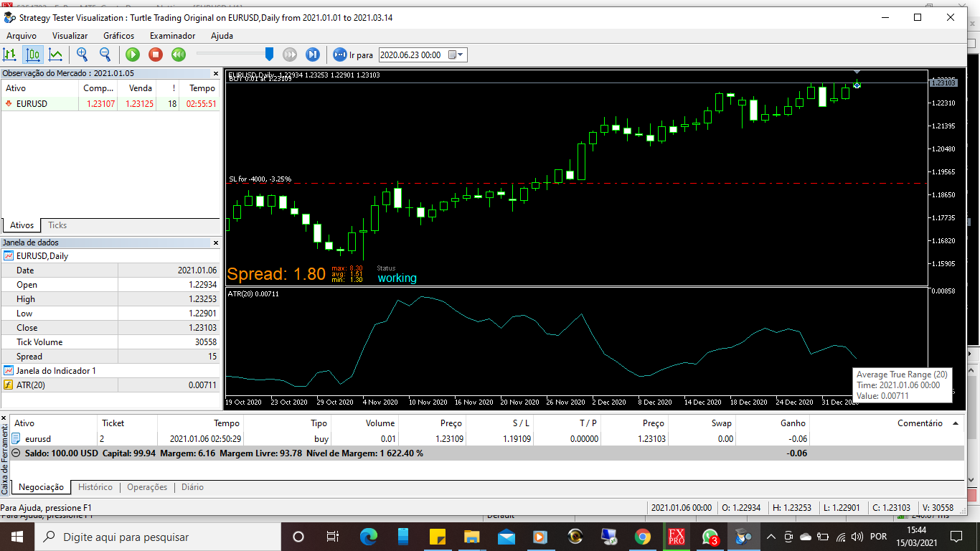Open File Explorer from the taskbar

point(471,537)
